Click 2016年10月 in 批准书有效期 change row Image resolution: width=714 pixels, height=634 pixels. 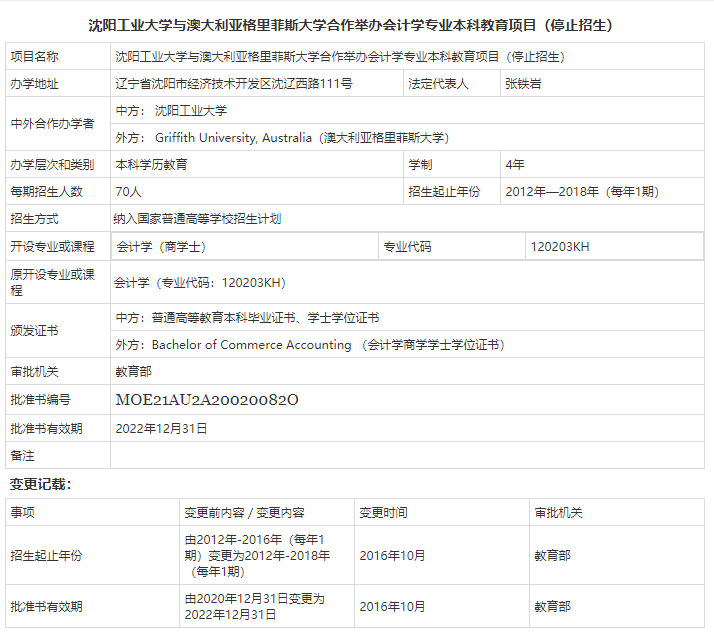pyautogui.click(x=392, y=607)
